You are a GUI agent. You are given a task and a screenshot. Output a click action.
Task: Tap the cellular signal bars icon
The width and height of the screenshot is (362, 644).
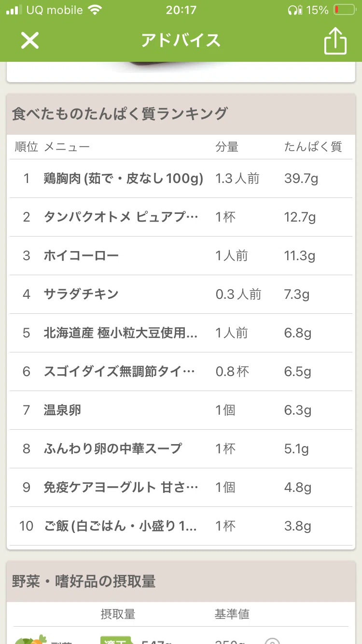pos(14,10)
